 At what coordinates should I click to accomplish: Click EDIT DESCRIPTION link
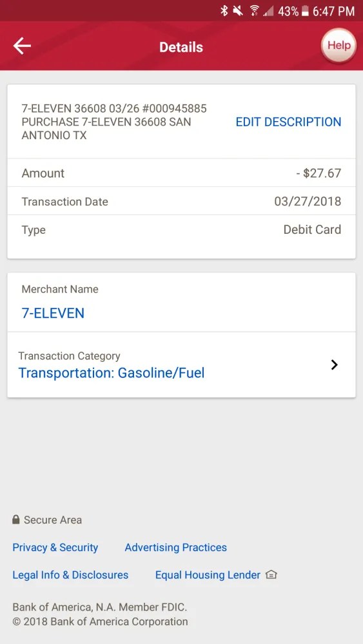point(288,122)
